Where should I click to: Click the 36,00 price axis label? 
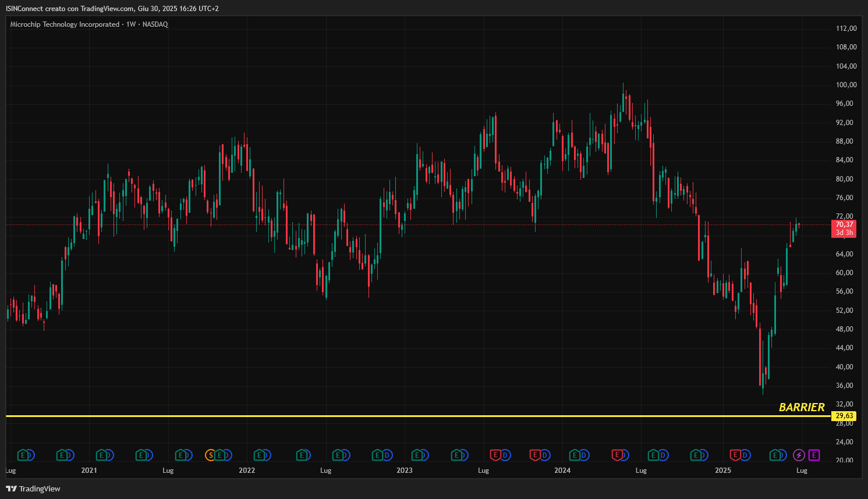(845, 386)
